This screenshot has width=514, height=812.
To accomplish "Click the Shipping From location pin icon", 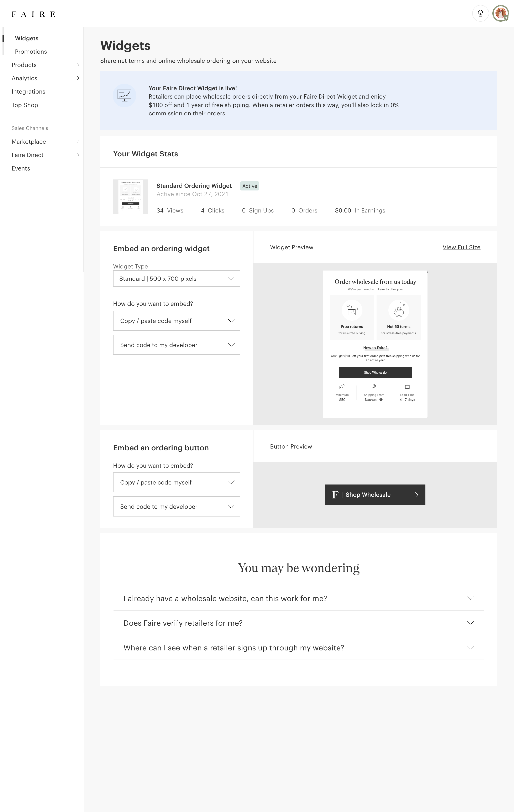I will pyautogui.click(x=374, y=387).
